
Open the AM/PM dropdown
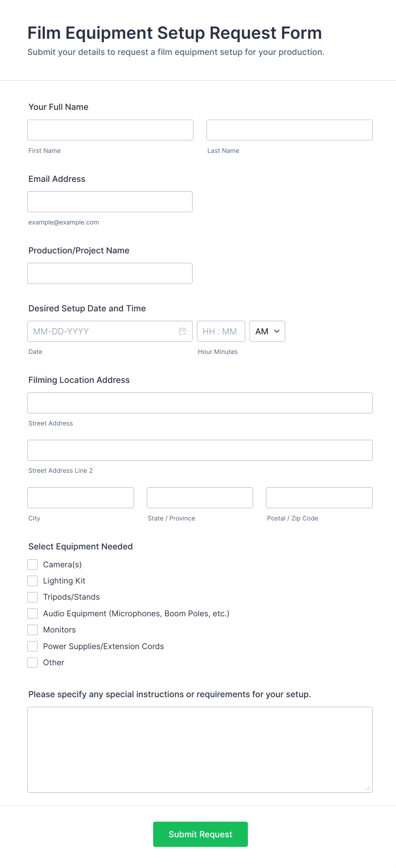267,331
